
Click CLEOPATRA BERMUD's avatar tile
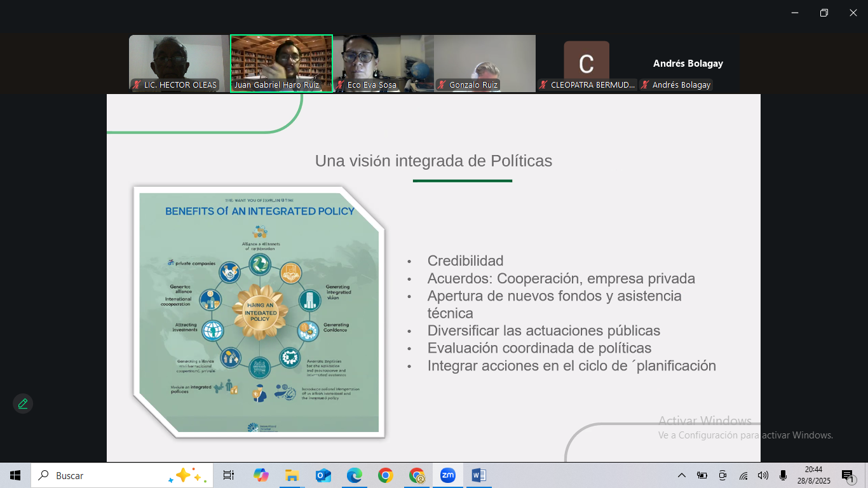586,63
